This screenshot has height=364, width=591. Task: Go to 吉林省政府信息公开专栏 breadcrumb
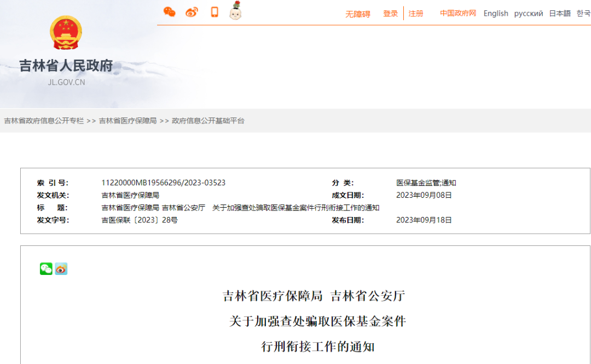coord(44,121)
